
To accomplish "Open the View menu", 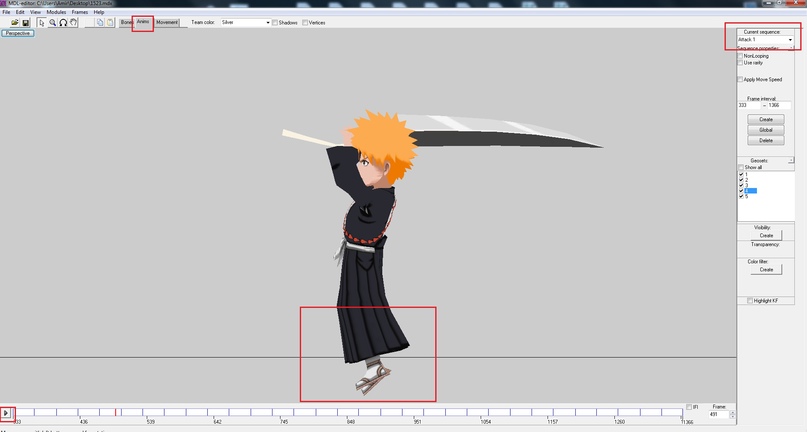I will 36,12.
